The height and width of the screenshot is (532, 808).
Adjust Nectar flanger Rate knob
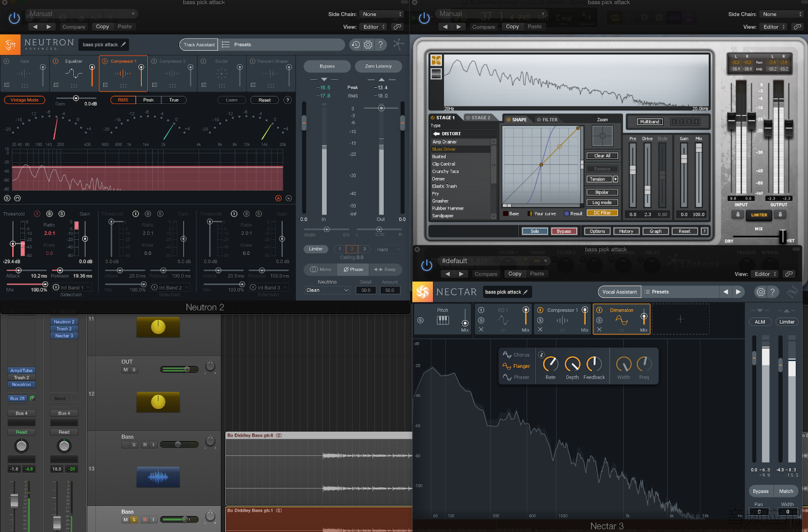(x=550, y=364)
